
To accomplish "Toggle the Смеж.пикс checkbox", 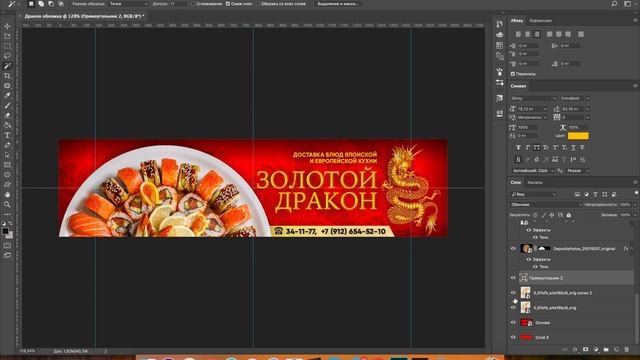I will (228, 4).
